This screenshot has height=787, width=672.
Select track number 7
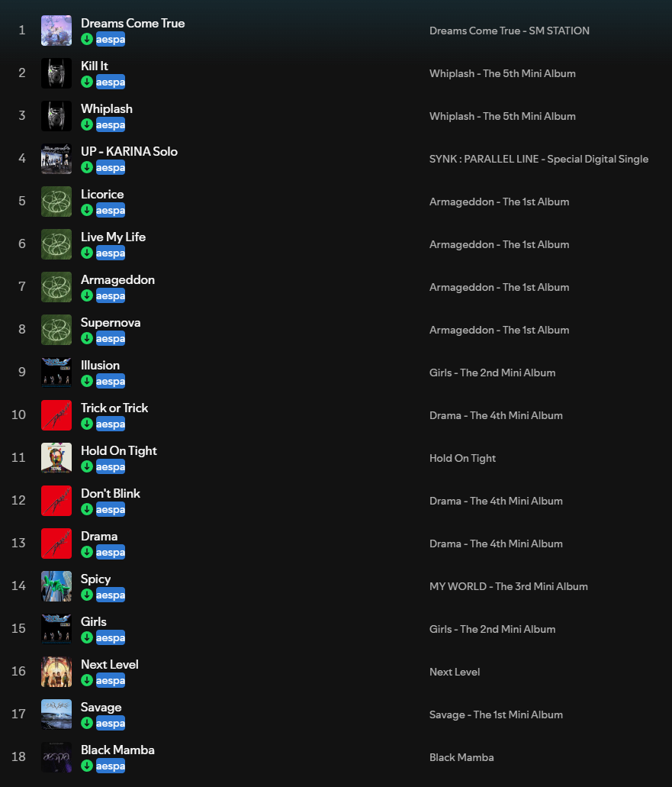pos(21,286)
